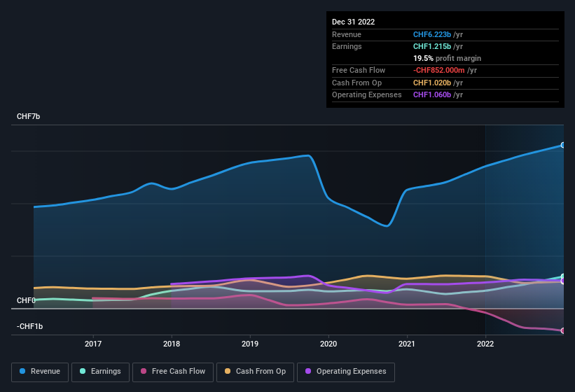
Task: Click the CHF1.215b earnings value in tooltip
Action: (x=432, y=46)
